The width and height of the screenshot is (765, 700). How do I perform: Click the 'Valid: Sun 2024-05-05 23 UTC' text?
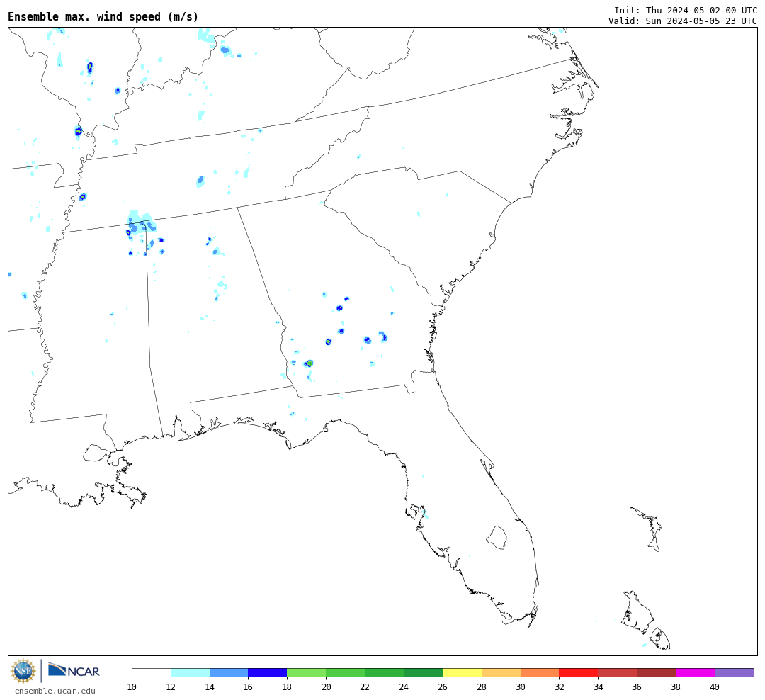[x=683, y=21]
